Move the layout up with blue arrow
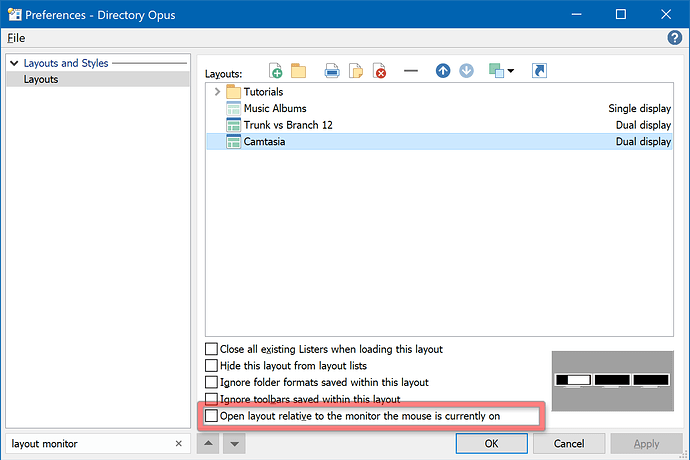This screenshot has height=460, width=690. [x=443, y=71]
